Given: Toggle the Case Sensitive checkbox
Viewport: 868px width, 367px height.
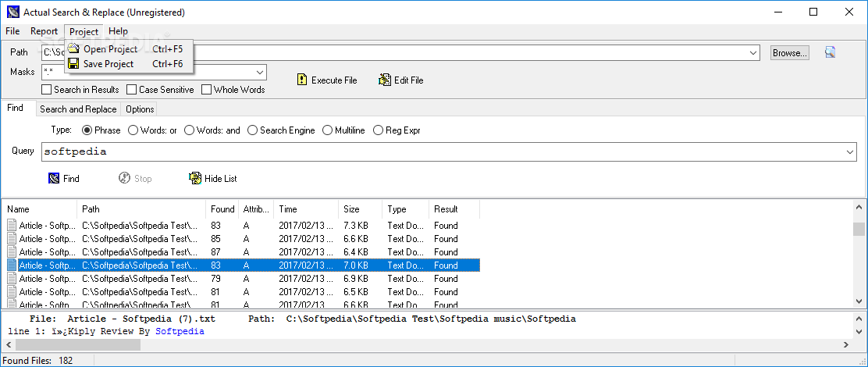Looking at the screenshot, I should click(x=131, y=89).
